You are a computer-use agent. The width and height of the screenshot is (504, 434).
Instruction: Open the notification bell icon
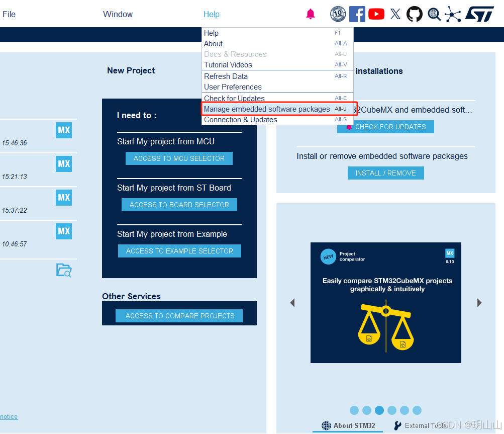(310, 14)
